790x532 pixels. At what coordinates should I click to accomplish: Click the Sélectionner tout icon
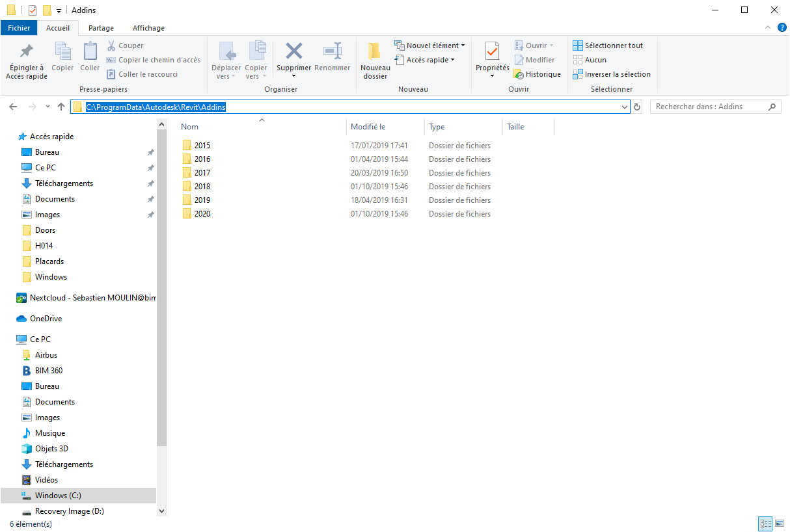click(x=578, y=46)
